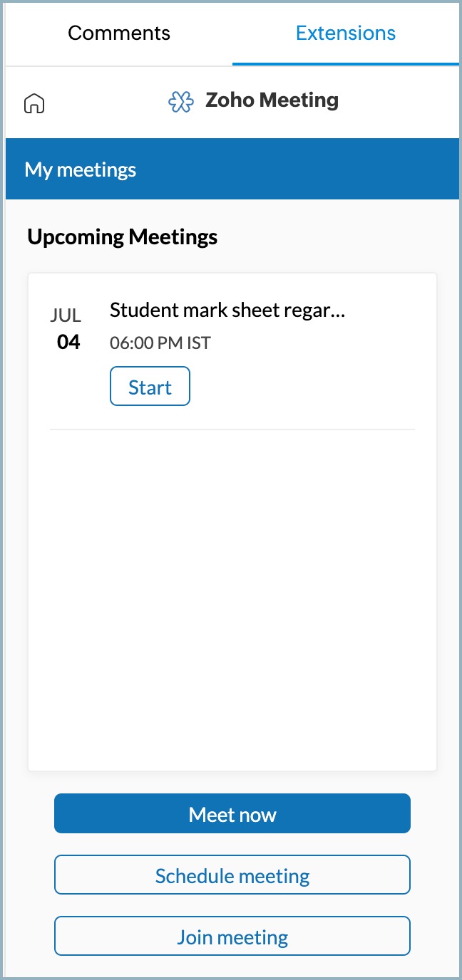Click the divider line below Start button
The height and width of the screenshot is (980, 462).
232,429
